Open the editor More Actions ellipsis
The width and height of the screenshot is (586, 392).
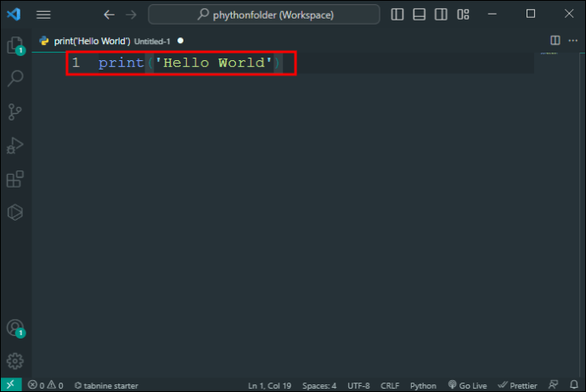573,41
